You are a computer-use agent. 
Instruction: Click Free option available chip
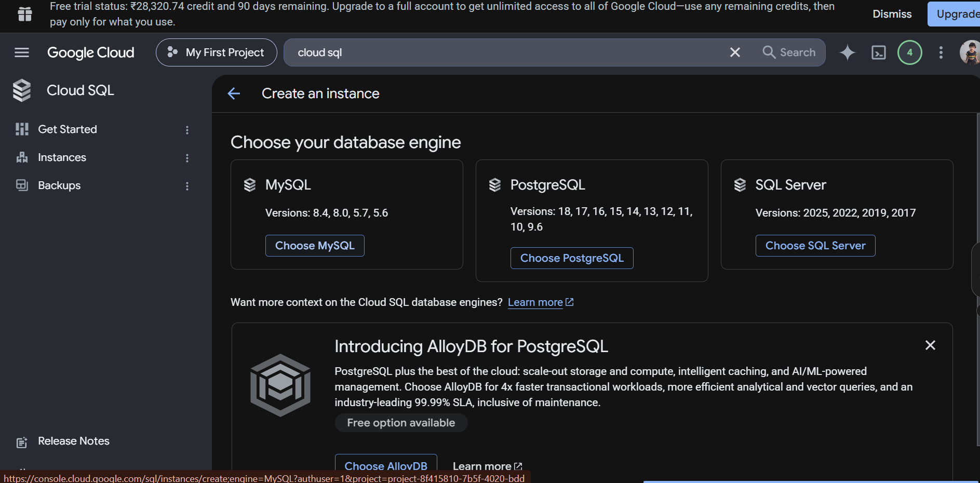(x=401, y=423)
